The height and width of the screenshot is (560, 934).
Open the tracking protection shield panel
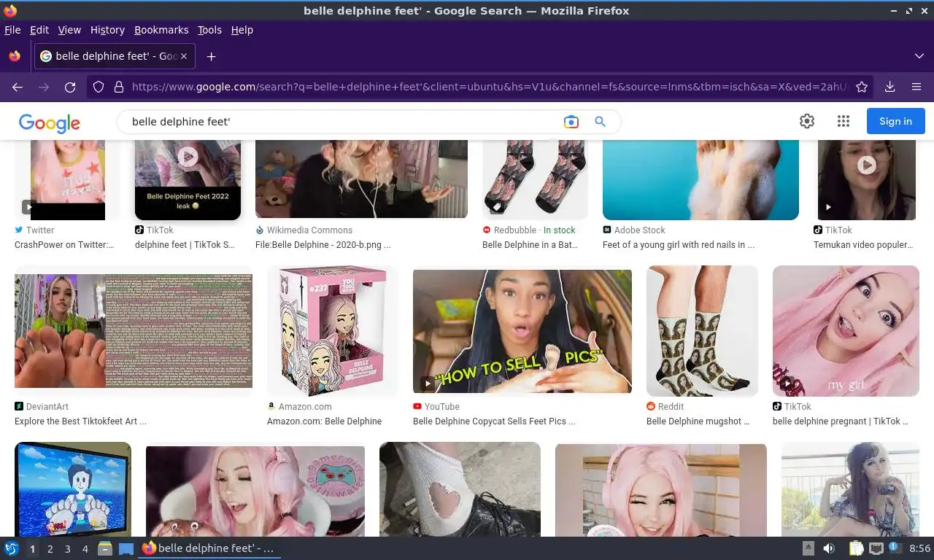pos(99,87)
